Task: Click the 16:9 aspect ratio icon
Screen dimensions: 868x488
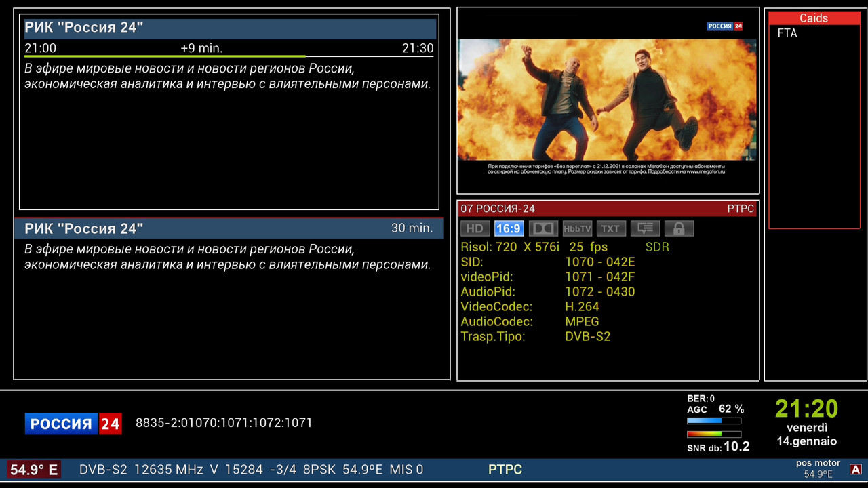Action: tap(509, 228)
